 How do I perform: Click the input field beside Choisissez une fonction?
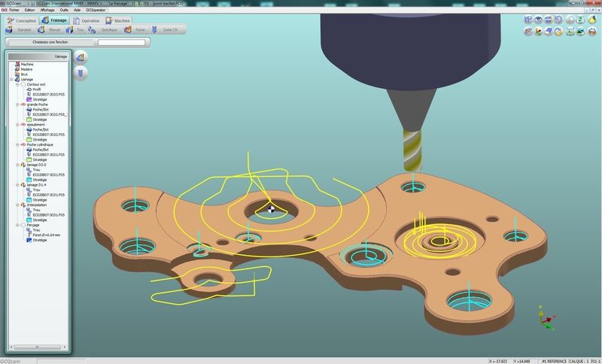[x=121, y=42]
